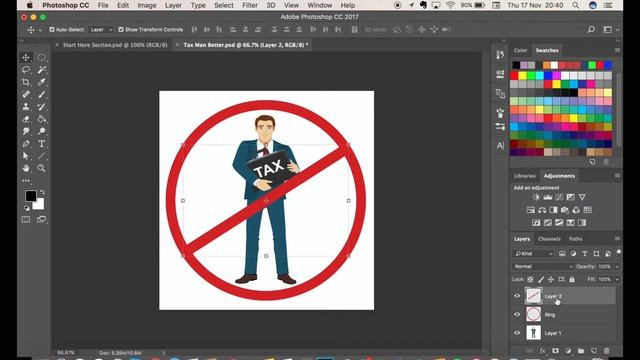
Task: Delete layer trash icon in Layers panel
Action: [x=607, y=351]
